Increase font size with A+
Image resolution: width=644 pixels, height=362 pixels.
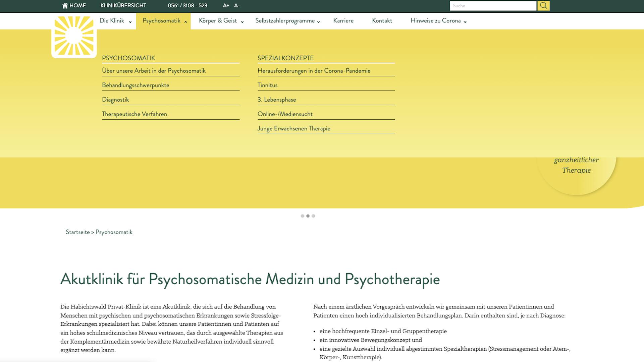(x=226, y=6)
